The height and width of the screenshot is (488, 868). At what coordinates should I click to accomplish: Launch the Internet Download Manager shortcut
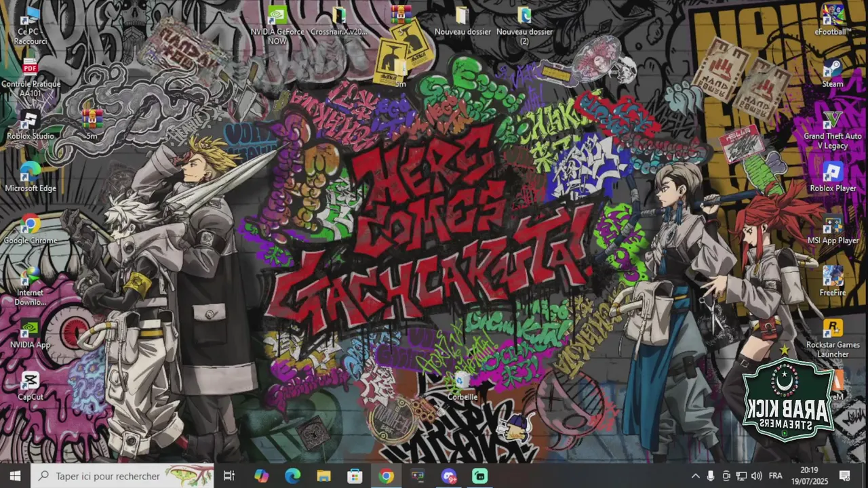31,286
